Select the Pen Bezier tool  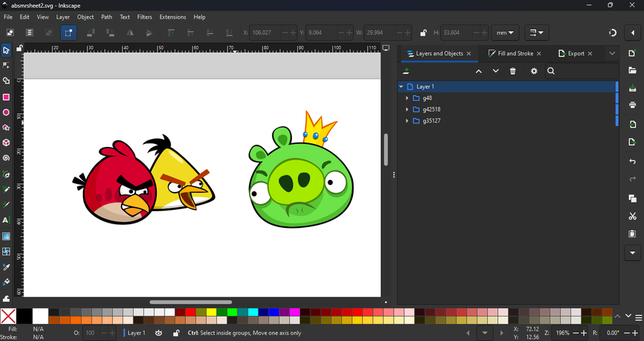6,174
